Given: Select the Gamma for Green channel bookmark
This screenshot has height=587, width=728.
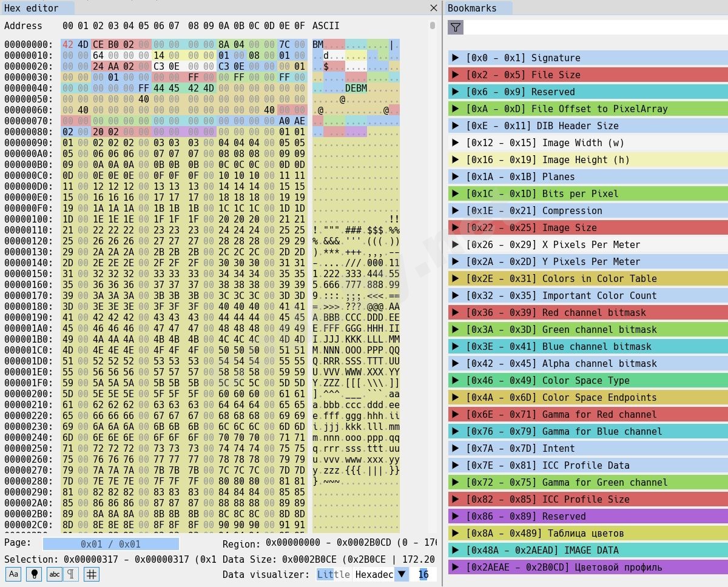Looking at the screenshot, I should point(588,482).
